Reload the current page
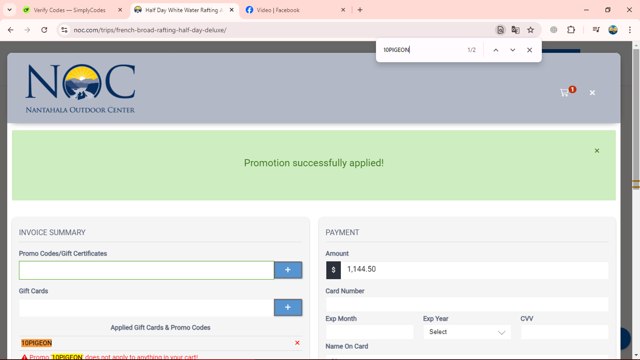Viewport: 640px width, 360px height. click(44, 30)
